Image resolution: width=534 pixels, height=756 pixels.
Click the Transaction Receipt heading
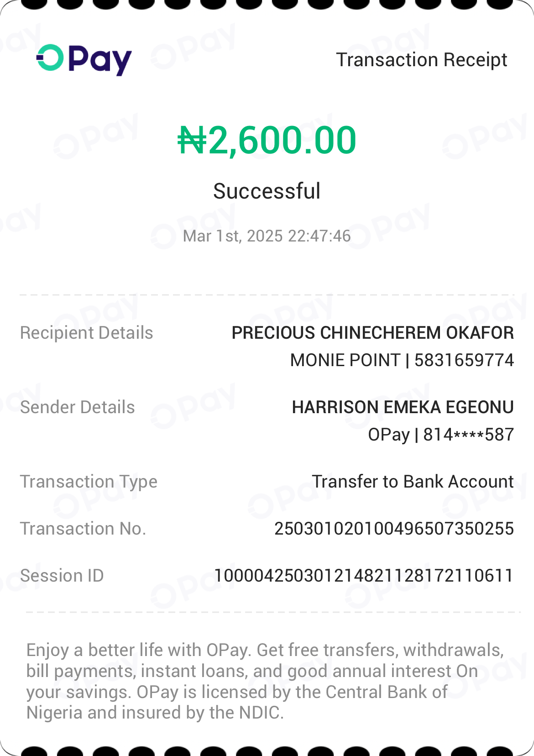421,60
